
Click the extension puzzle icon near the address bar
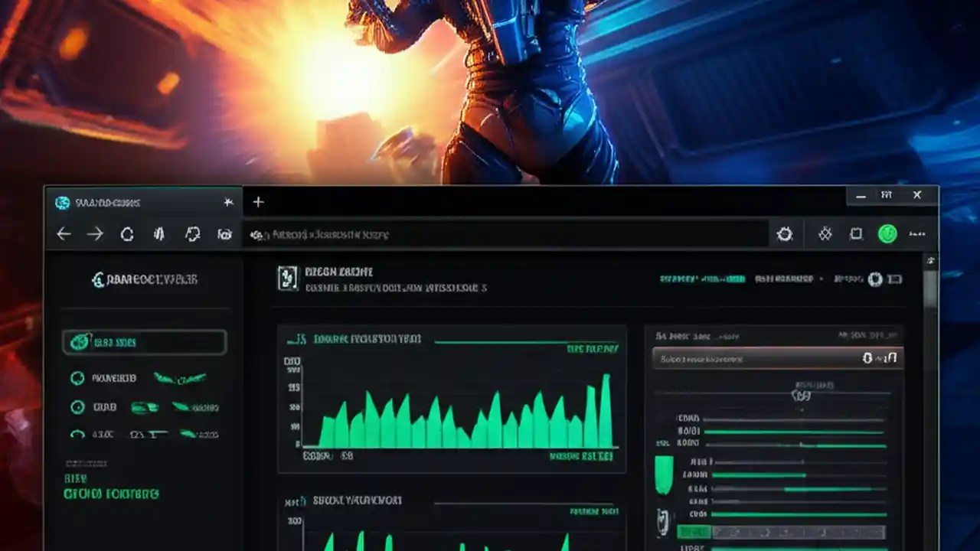825,234
